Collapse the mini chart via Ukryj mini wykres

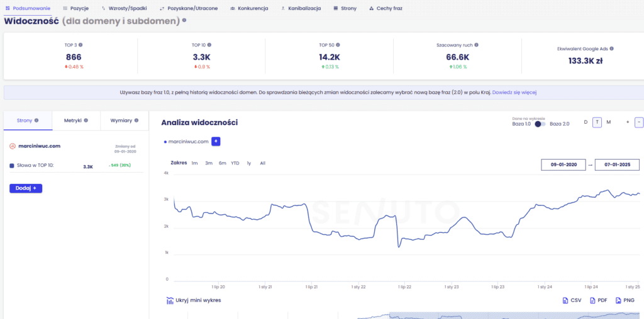194,301
